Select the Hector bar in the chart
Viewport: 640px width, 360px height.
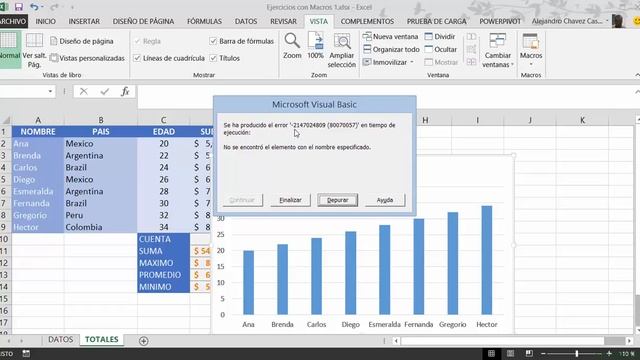click(x=487, y=260)
